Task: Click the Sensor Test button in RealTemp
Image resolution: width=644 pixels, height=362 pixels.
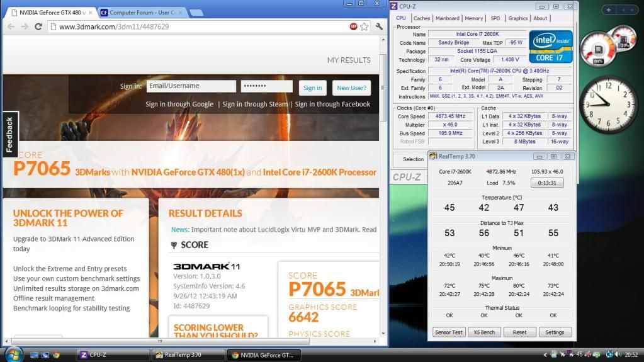Action: click(x=448, y=332)
